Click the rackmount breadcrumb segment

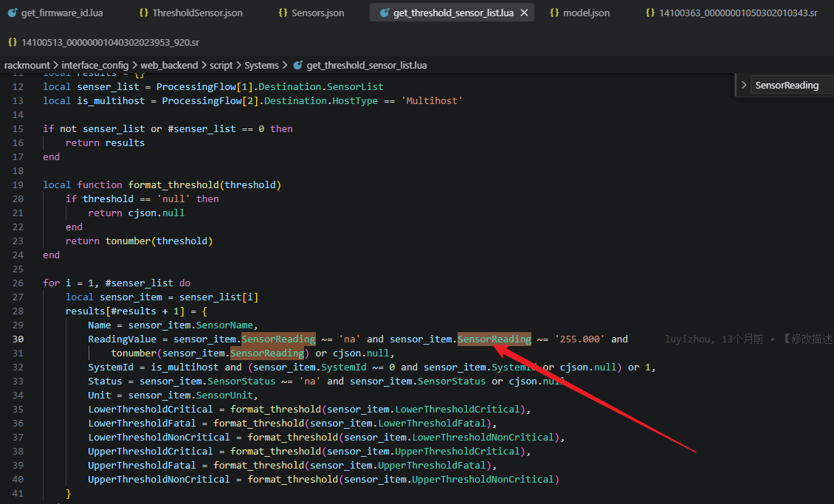27,66
